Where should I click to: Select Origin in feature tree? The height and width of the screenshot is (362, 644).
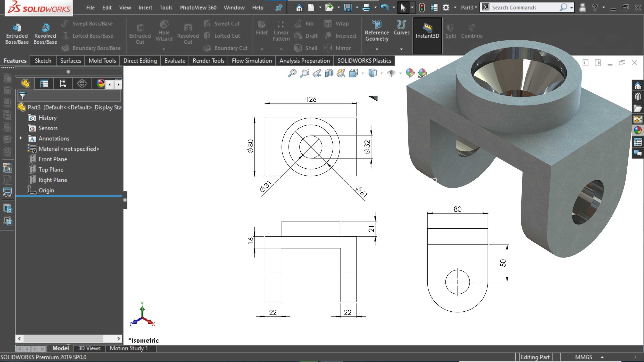[x=46, y=190]
